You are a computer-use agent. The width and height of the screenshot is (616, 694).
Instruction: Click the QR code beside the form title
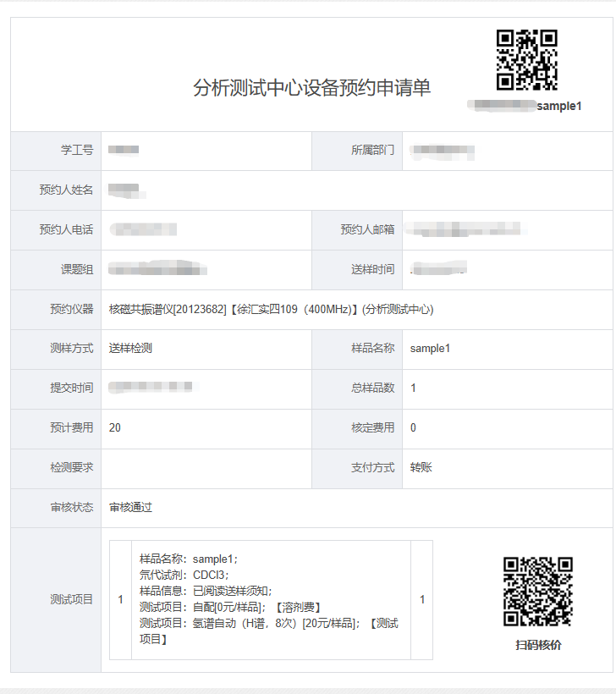(x=526, y=60)
